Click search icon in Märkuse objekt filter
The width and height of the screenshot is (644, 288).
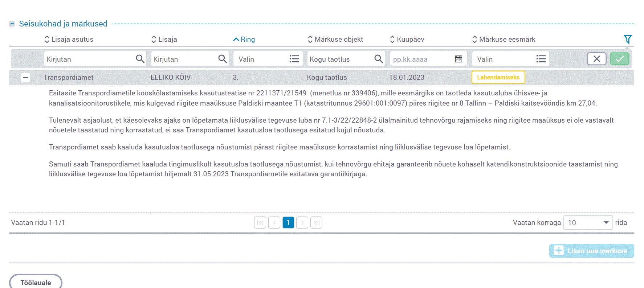pyautogui.click(x=378, y=59)
